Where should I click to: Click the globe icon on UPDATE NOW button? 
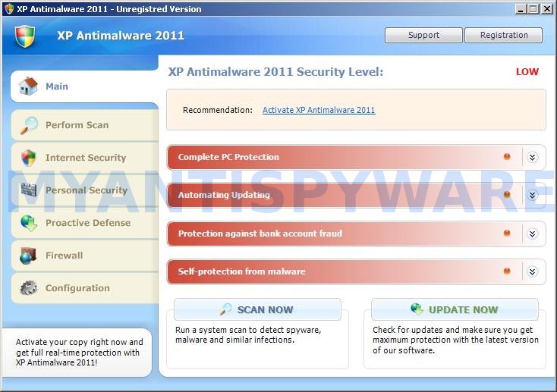click(x=417, y=309)
